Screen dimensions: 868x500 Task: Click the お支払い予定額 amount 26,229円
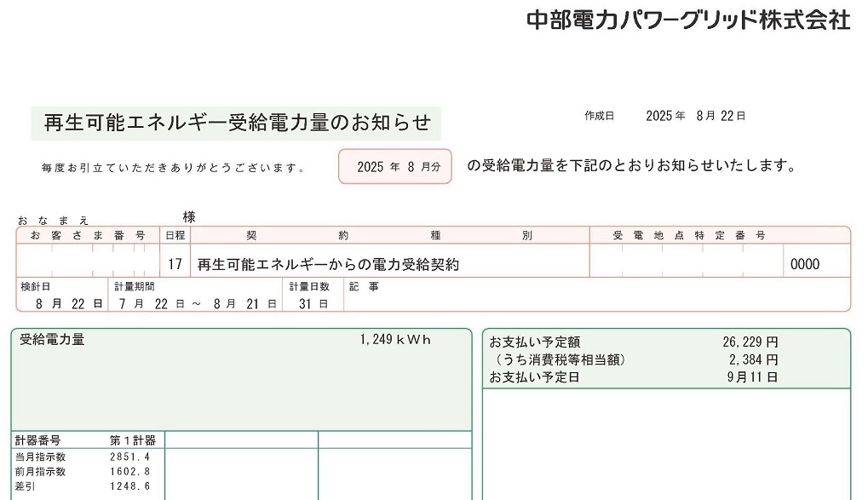750,342
